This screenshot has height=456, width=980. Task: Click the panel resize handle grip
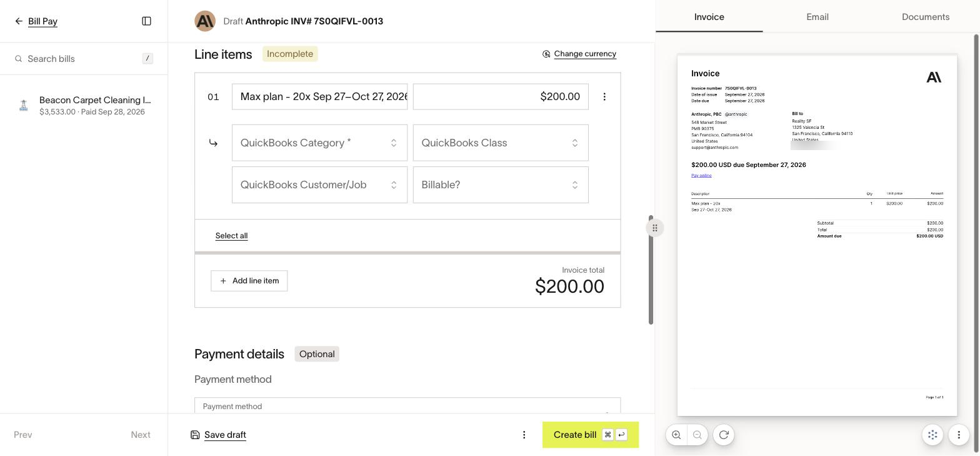click(655, 228)
